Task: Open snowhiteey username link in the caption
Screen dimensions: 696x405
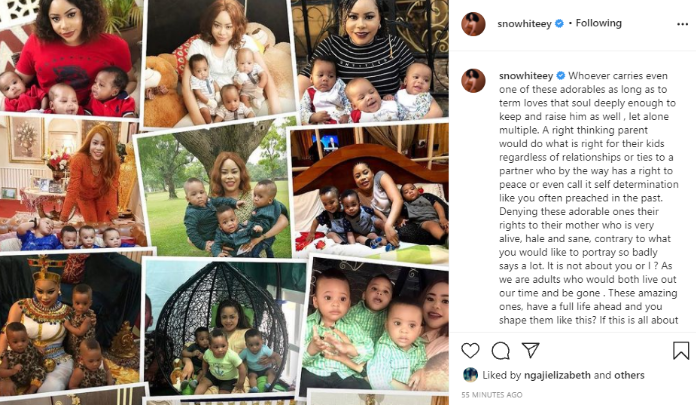Action: 526,75
